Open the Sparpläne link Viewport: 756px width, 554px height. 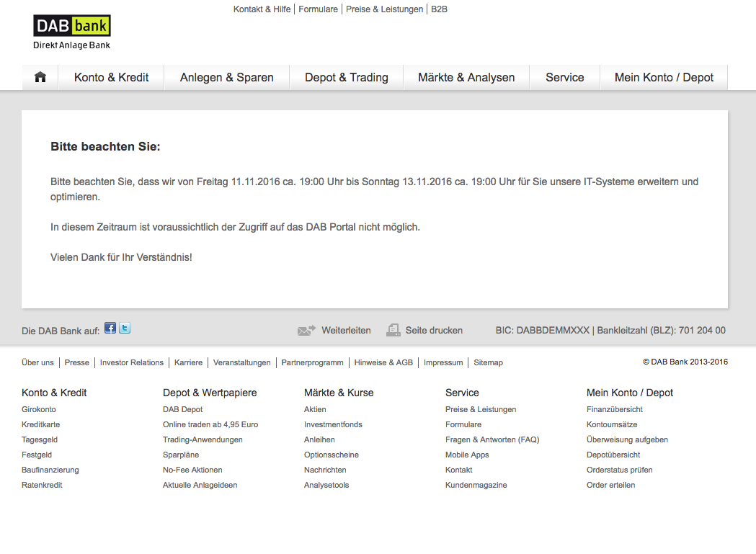click(181, 455)
